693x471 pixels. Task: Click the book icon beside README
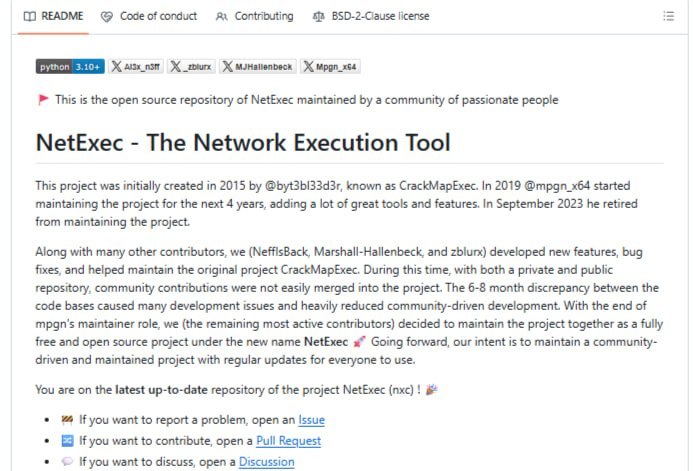pyautogui.click(x=30, y=16)
